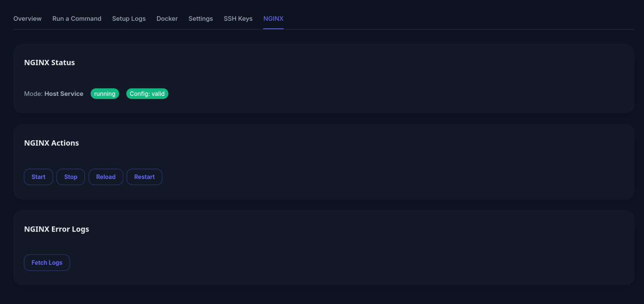Click the green running status badge
644x304 pixels.
point(105,94)
